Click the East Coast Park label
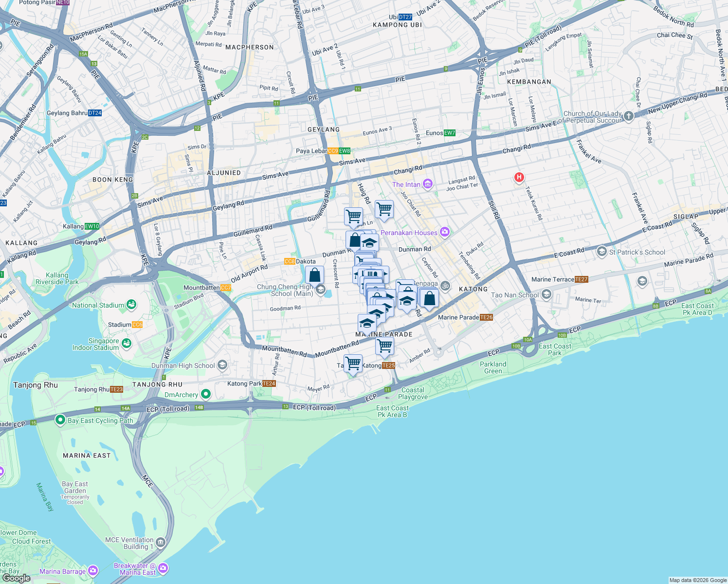Image resolution: width=728 pixels, height=584 pixels. point(555,349)
